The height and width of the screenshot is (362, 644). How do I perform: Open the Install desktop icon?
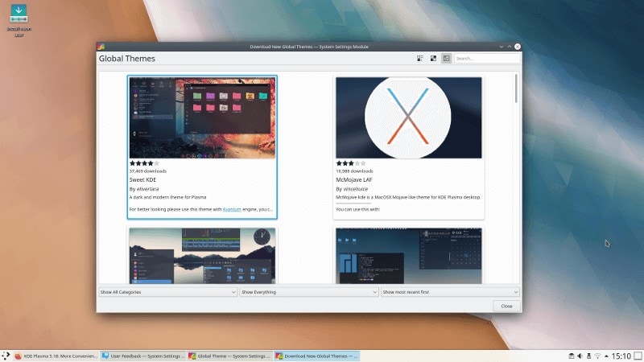[x=19, y=21]
